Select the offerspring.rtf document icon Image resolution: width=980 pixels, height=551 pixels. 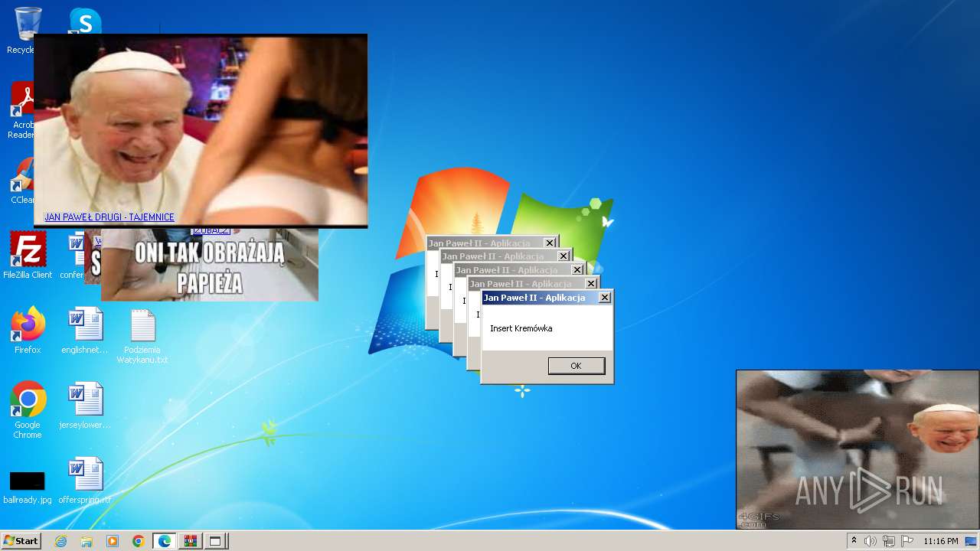(85, 481)
